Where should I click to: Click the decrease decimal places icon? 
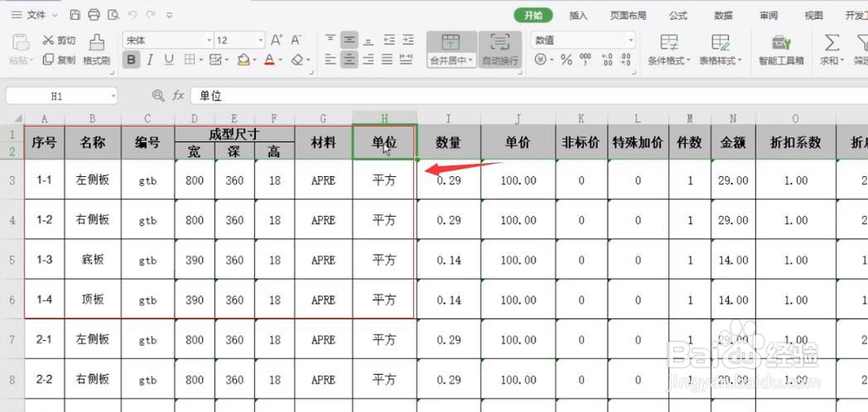(626, 60)
